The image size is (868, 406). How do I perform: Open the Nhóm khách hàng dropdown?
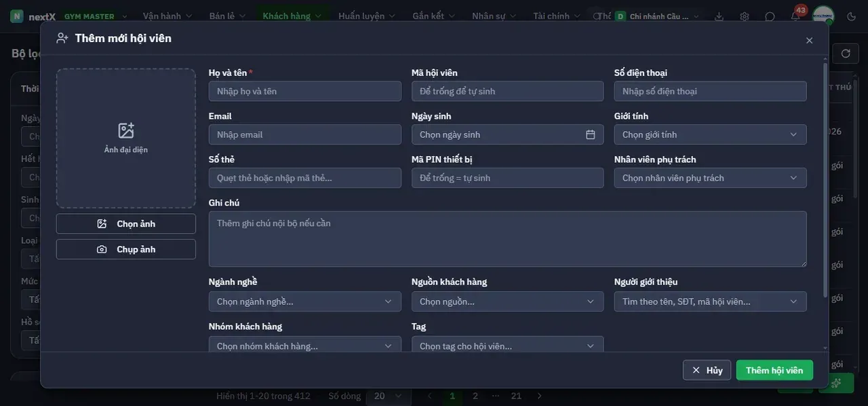pos(305,346)
